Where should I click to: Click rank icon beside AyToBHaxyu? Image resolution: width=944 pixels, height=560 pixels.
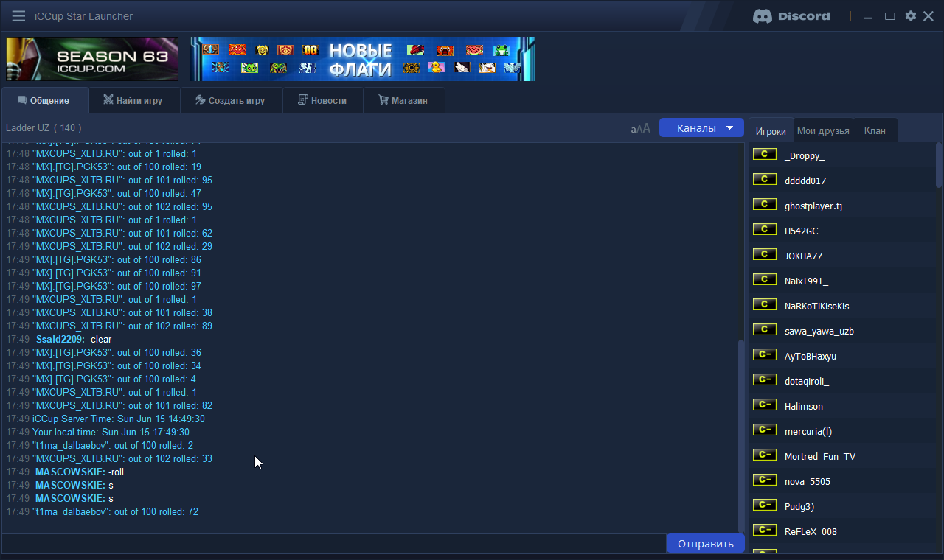(x=764, y=354)
